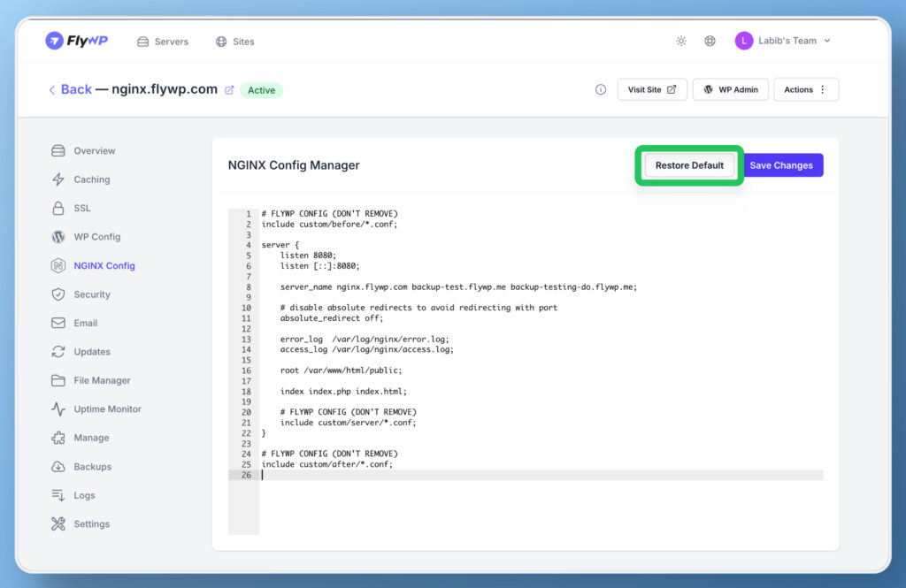Click the Save Changes button
The height and width of the screenshot is (588, 906).
781,165
